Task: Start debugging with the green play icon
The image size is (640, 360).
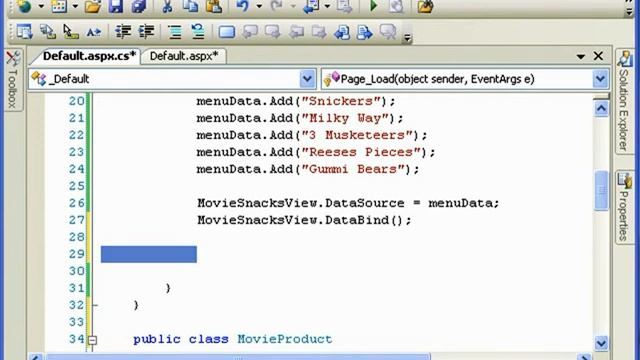Action: 373,6
